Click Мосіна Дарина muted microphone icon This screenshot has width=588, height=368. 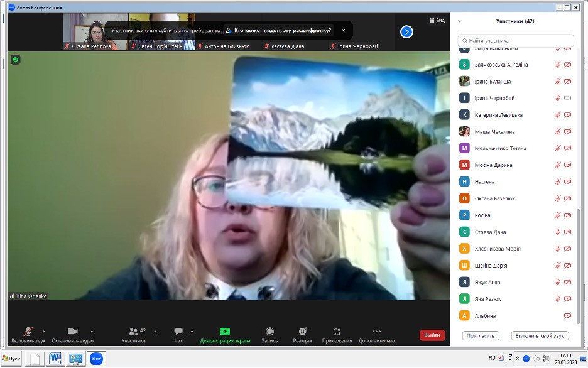click(558, 165)
